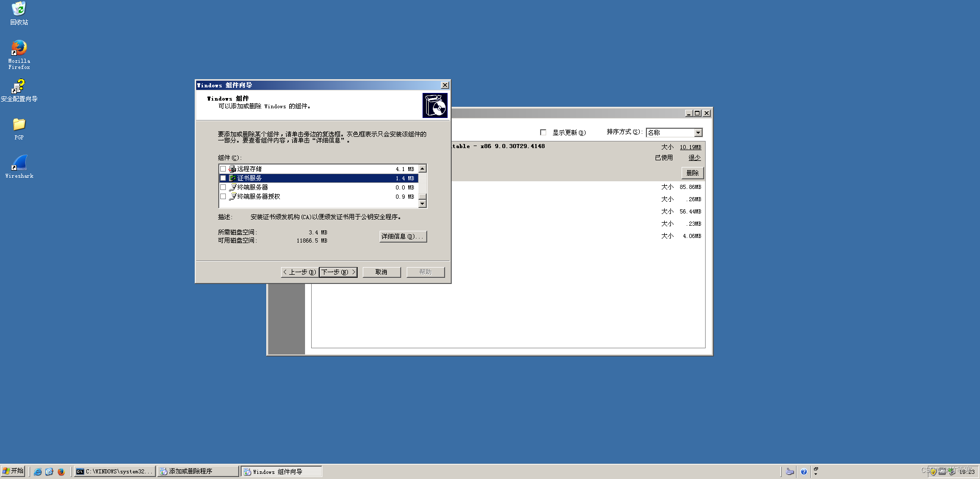Launch Firefox from the Quick Launch bar
The width and height of the screenshot is (980, 479).
click(61, 472)
